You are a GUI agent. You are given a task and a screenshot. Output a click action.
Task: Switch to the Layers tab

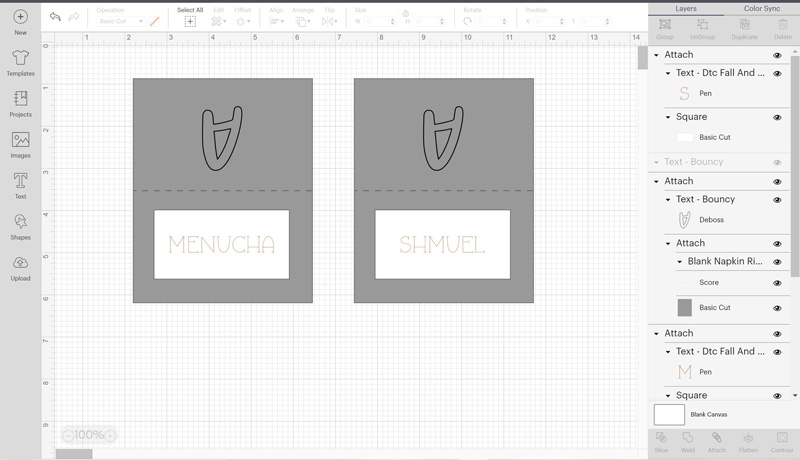click(686, 9)
